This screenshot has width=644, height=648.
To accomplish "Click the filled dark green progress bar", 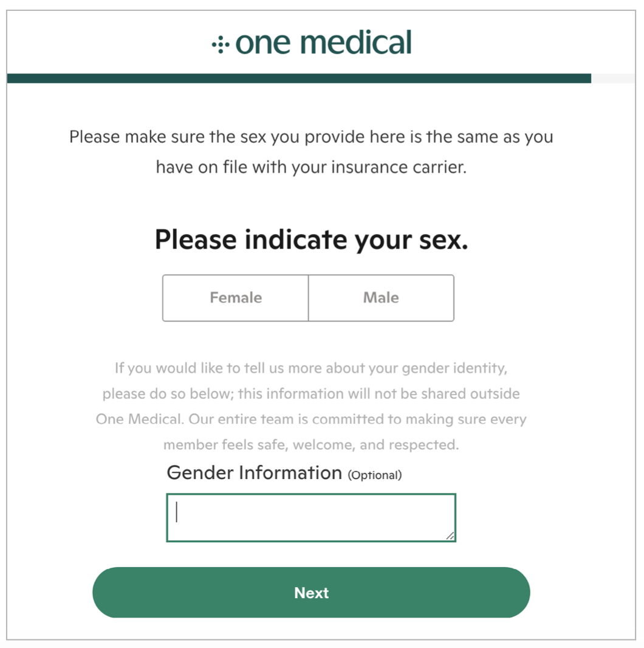I will (298, 78).
